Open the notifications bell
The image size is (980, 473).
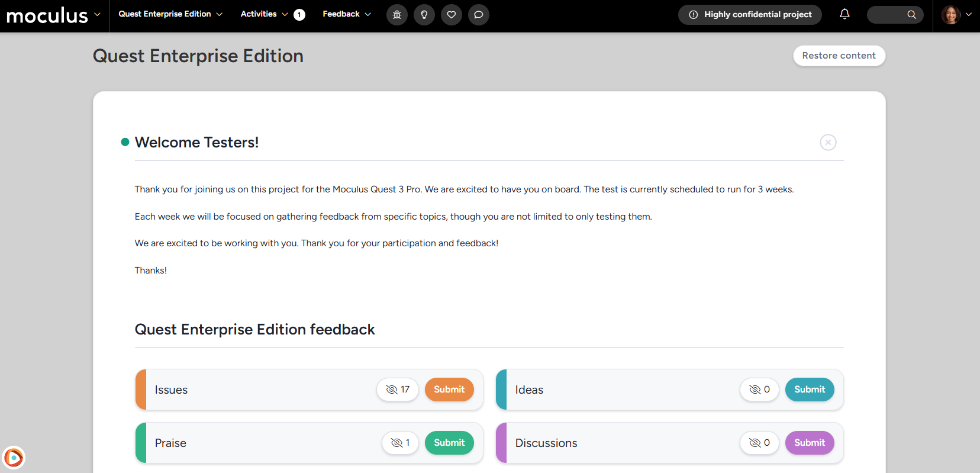pyautogui.click(x=844, y=14)
